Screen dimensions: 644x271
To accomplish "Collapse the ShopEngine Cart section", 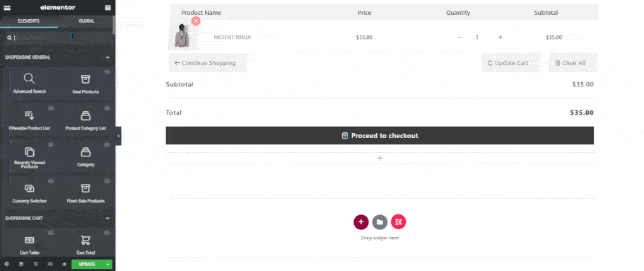I will pyautogui.click(x=107, y=219).
